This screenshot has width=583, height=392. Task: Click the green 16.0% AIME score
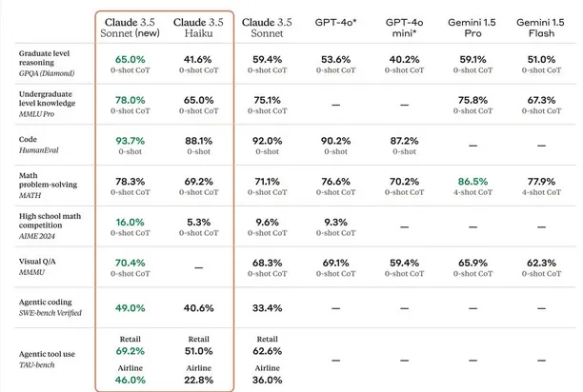click(x=130, y=220)
